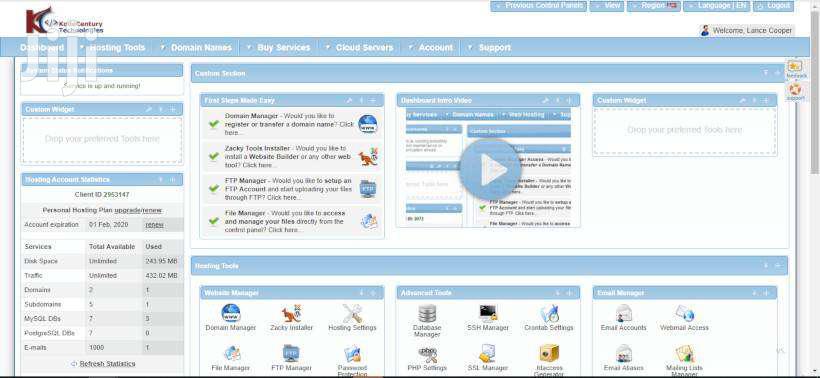Click the Logout button

pyautogui.click(x=773, y=6)
